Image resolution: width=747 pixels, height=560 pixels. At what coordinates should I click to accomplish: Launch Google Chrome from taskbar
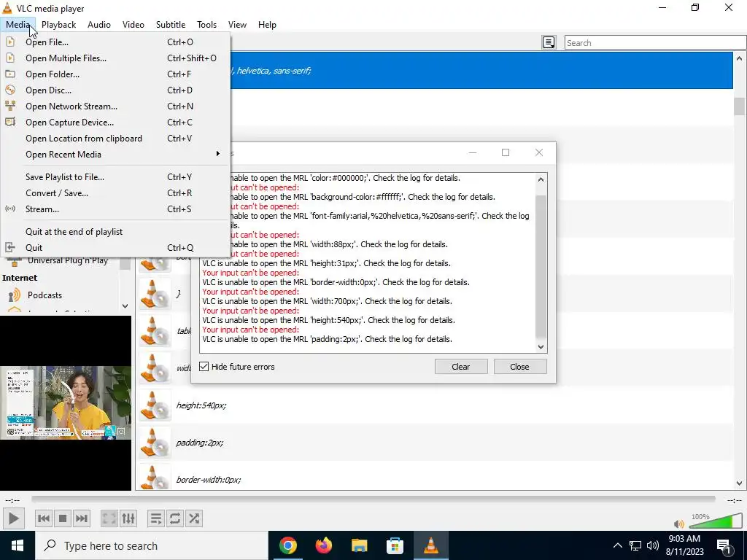287,545
